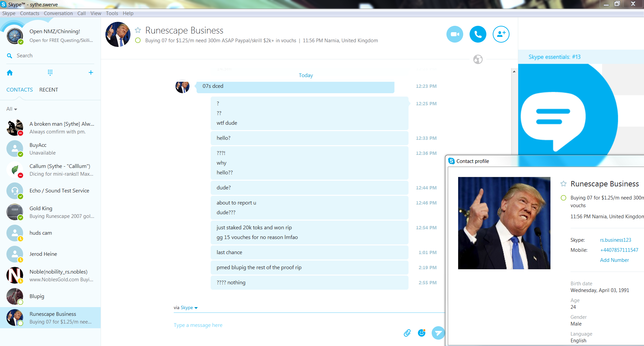Open the dial pad icon

50,73
